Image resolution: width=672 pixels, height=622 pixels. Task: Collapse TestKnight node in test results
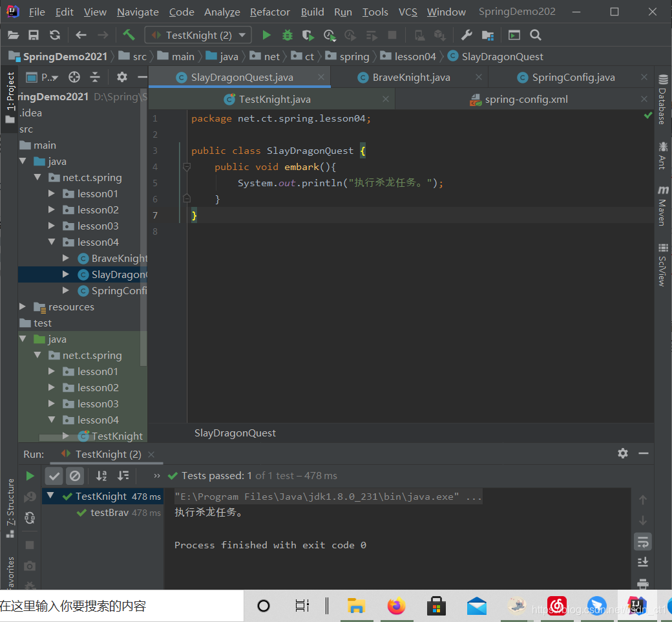pos(50,495)
